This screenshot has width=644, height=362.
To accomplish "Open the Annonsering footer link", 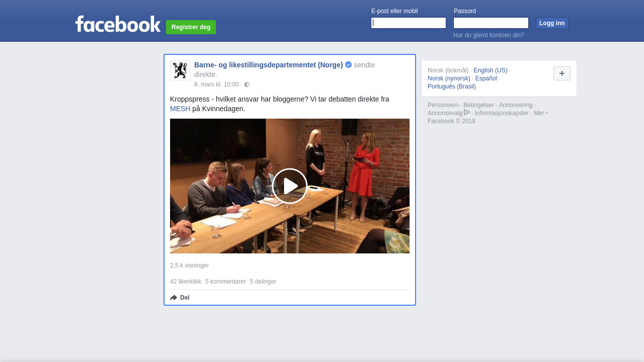I will (516, 105).
